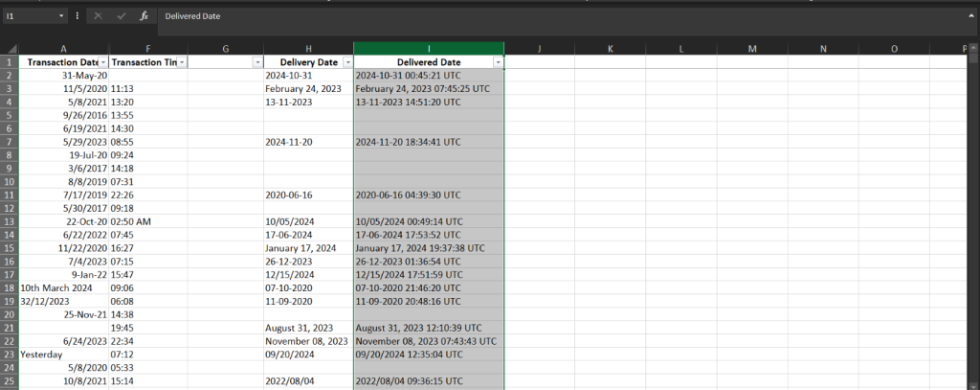Image resolution: width=980 pixels, height=390 pixels.
Task: Select row 5 header
Action: click(10, 115)
